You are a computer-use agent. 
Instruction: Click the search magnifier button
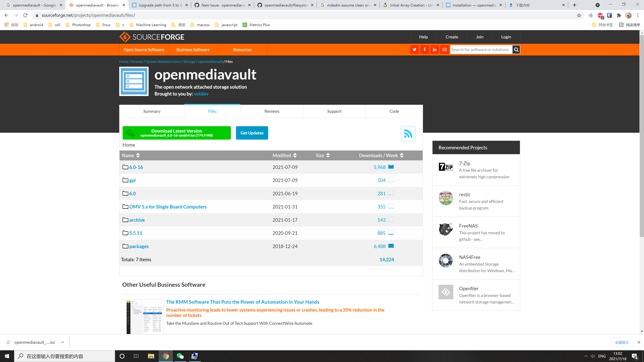click(x=516, y=49)
